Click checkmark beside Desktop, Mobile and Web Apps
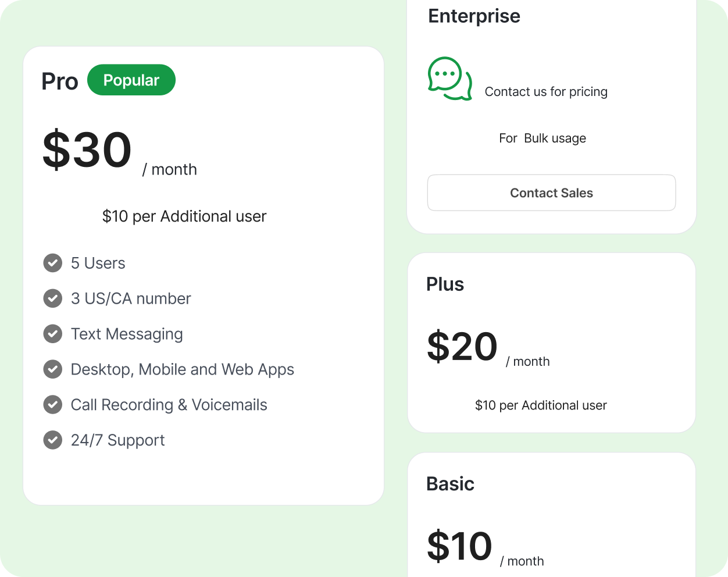Viewport: 728px width, 577px height. pyautogui.click(x=53, y=369)
